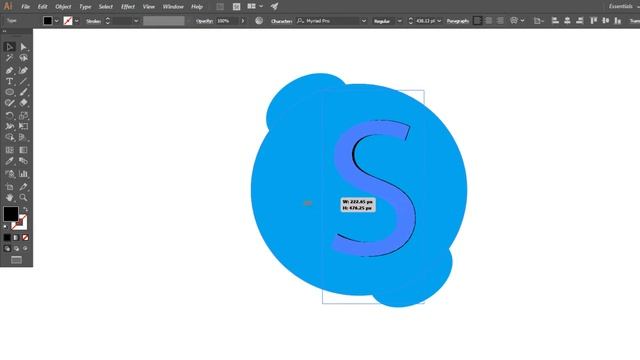
Task: Select the Rotate tool
Action: coord(9,116)
